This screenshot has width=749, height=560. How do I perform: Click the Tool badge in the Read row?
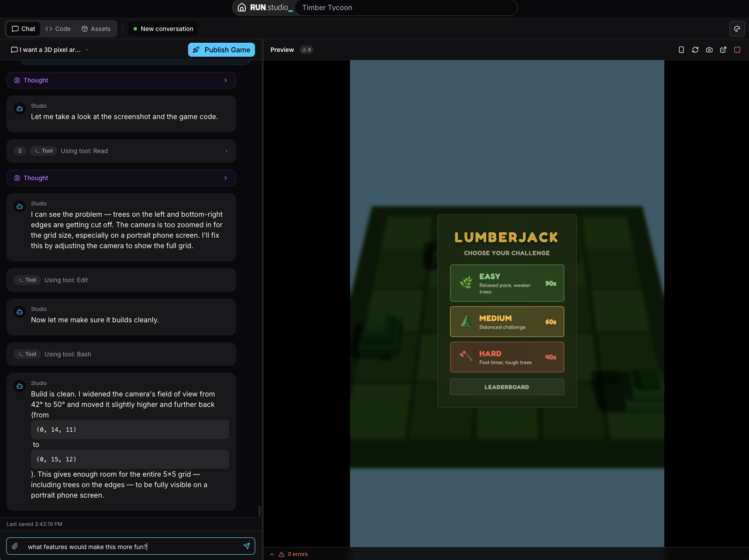click(43, 151)
